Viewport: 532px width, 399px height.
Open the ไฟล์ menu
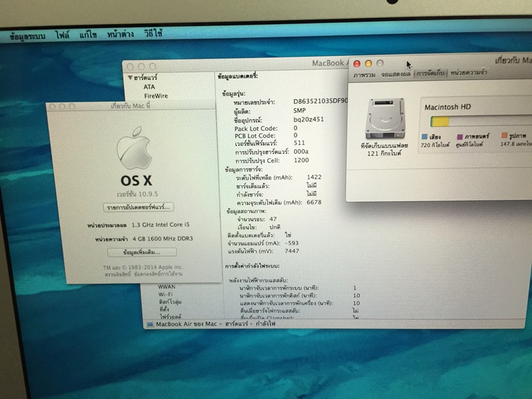point(63,35)
